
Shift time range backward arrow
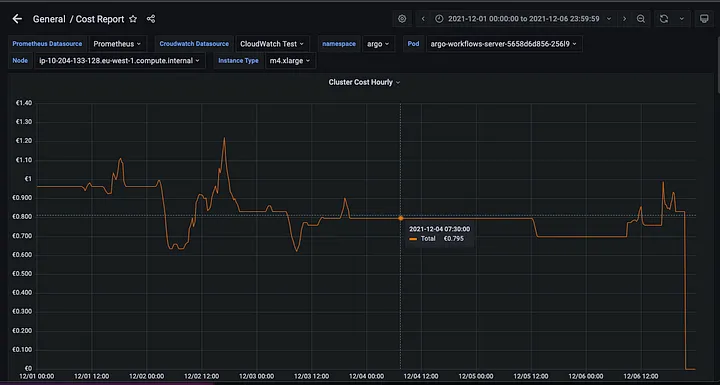[423, 19]
